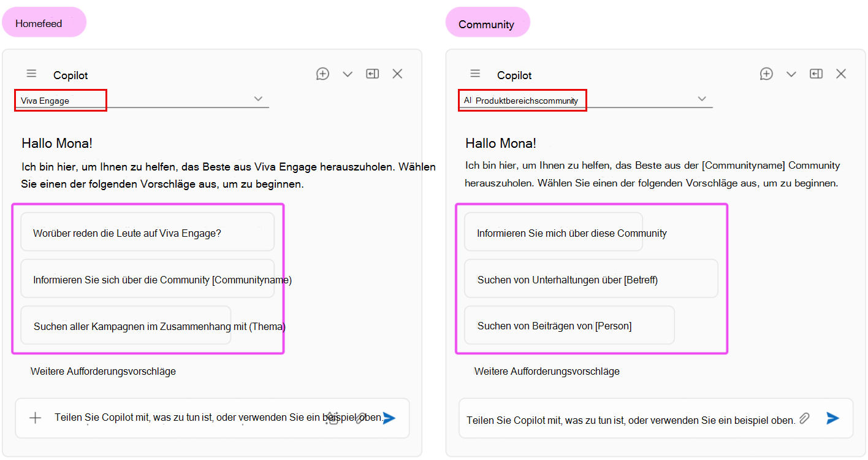Open the Viva Engage scope dropdown

coord(142,99)
